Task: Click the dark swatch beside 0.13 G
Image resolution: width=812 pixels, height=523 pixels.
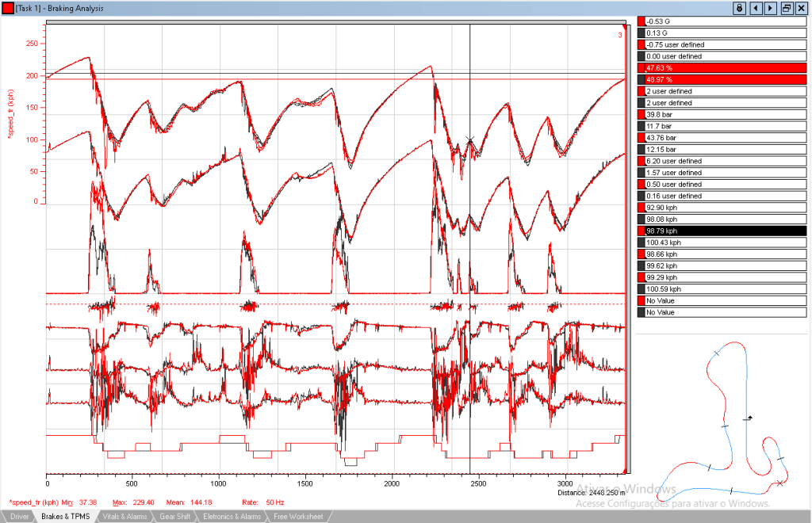Action: (x=642, y=33)
